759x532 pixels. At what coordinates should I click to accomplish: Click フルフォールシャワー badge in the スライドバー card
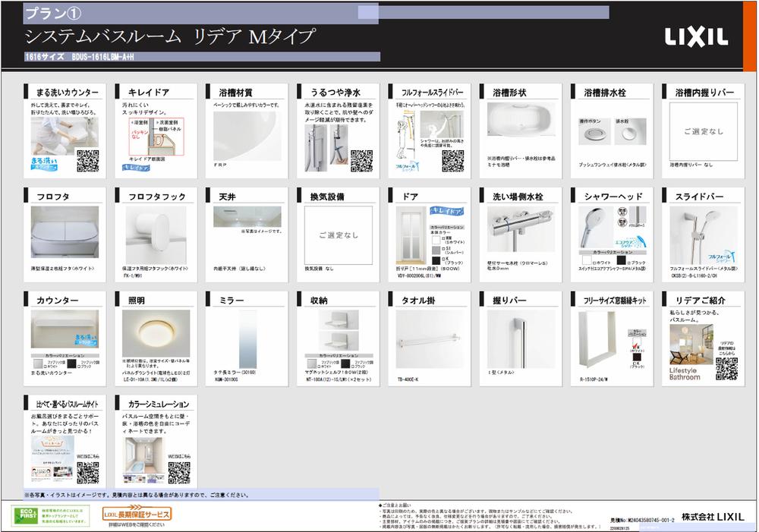pyautogui.click(x=722, y=257)
